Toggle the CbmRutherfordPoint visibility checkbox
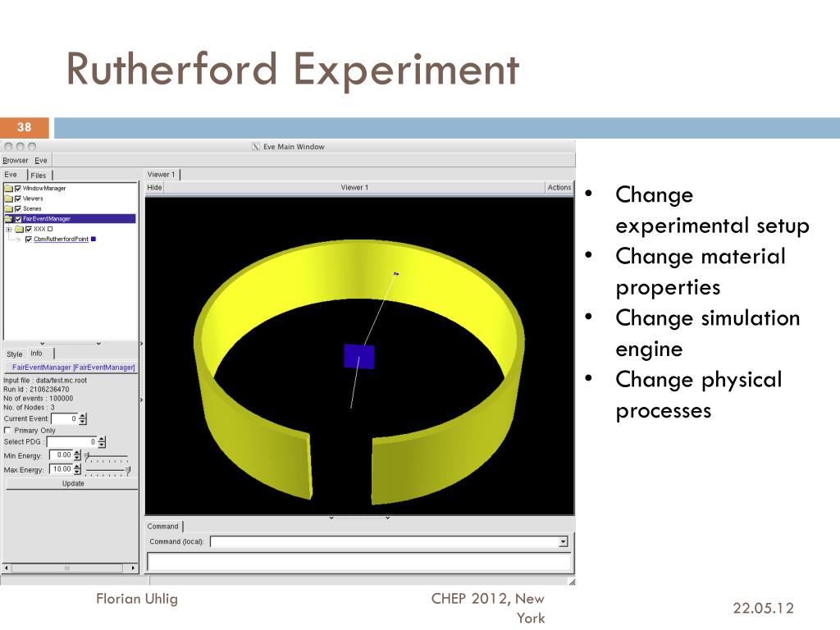 click(x=29, y=240)
